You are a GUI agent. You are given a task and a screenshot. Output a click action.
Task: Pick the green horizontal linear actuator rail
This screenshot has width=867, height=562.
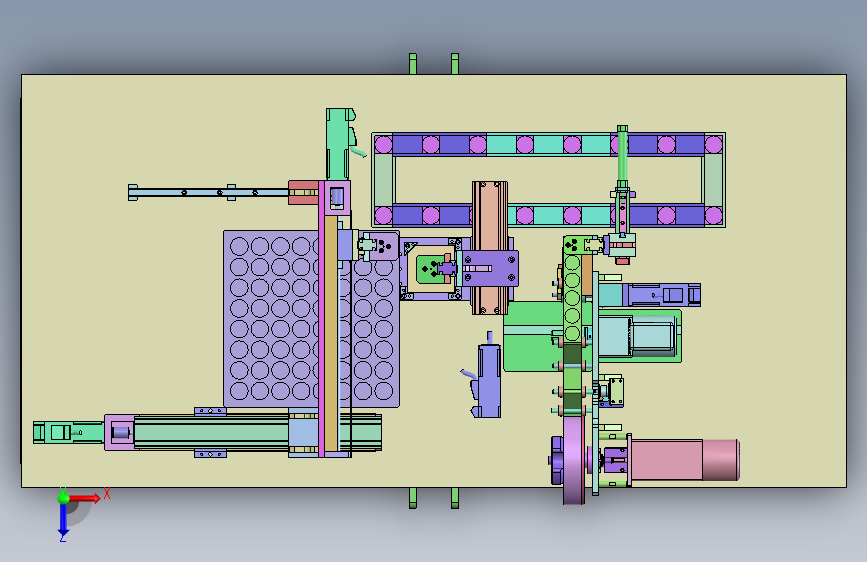(x=211, y=433)
